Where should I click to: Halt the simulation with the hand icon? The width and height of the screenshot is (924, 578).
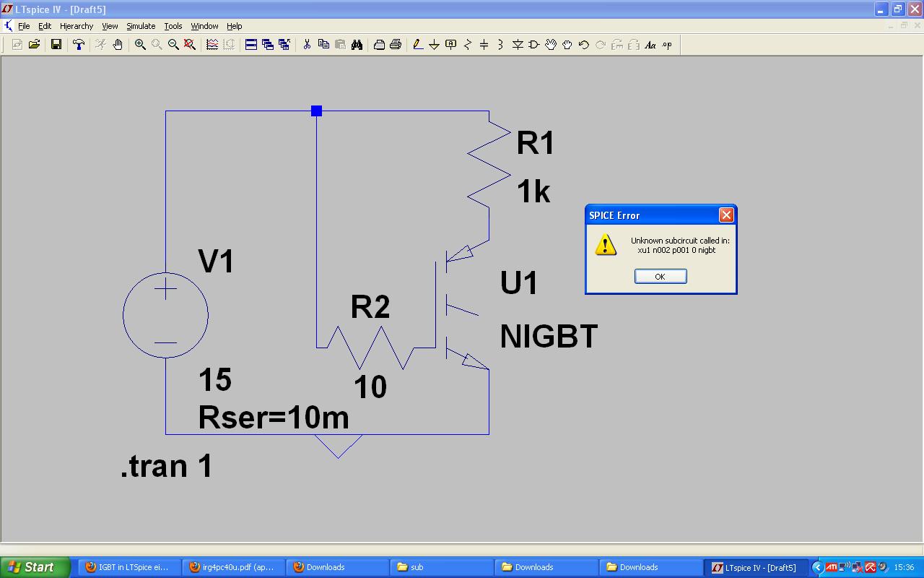click(x=117, y=45)
